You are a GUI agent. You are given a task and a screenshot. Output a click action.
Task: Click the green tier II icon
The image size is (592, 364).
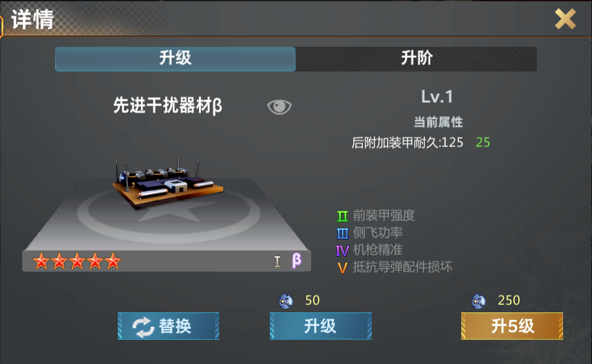pos(342,216)
